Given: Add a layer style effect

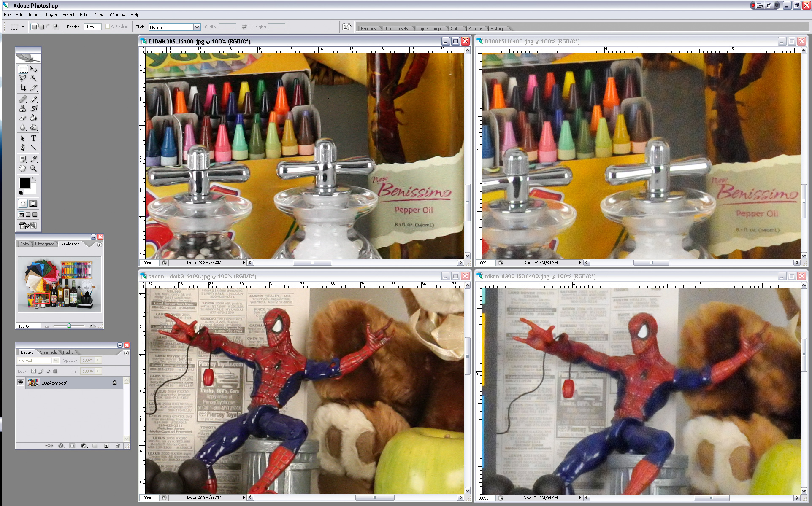Looking at the screenshot, I should (61, 446).
